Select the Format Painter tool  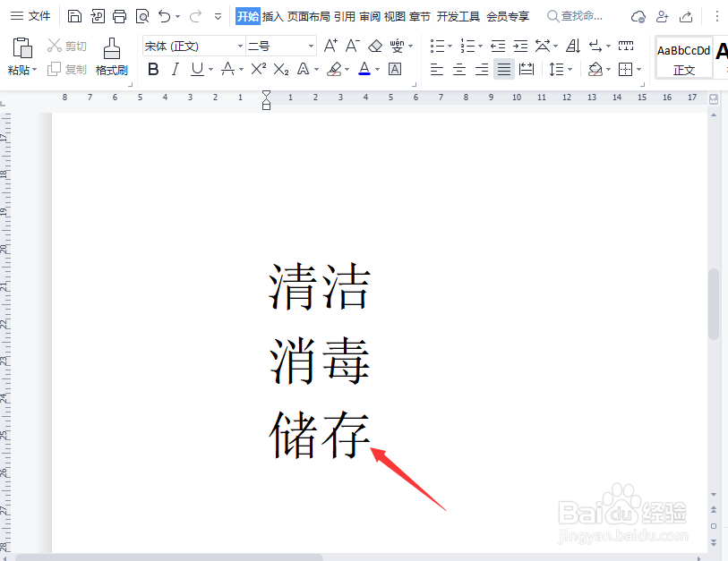(112, 56)
